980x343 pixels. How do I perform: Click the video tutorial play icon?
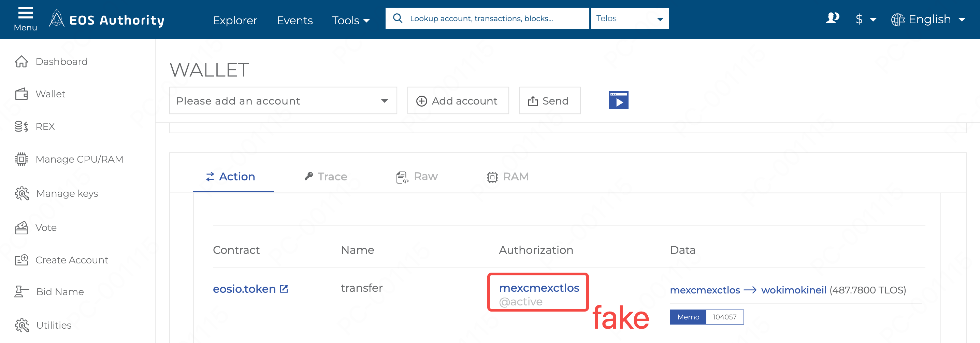pos(618,100)
